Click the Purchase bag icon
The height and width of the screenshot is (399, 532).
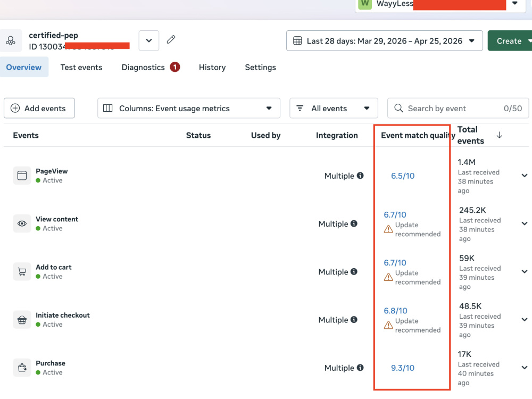tap(22, 368)
